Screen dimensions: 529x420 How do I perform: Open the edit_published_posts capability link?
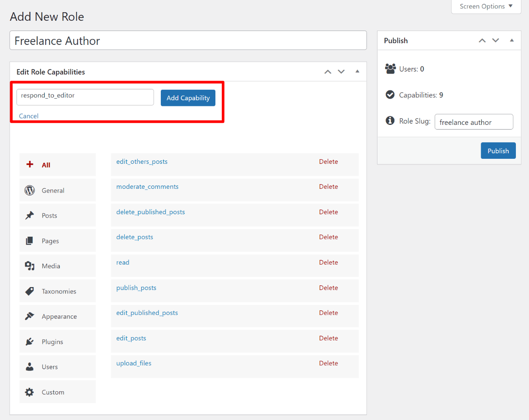[x=147, y=313]
